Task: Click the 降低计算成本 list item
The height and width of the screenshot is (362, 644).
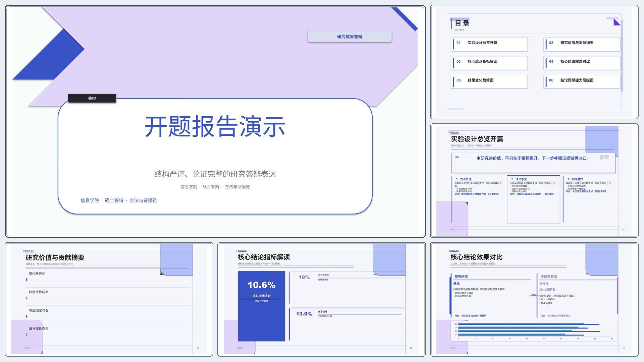Action: click(x=39, y=292)
